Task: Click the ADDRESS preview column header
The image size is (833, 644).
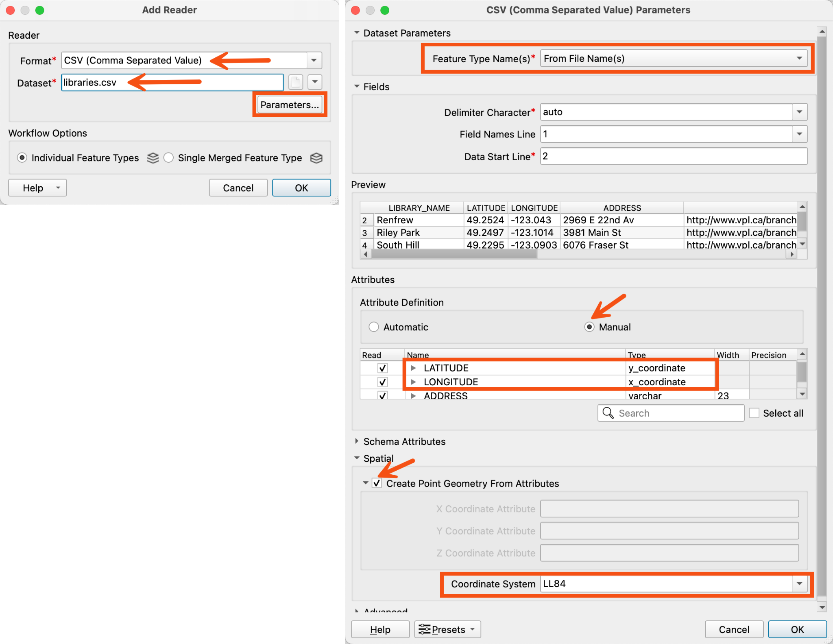Action: point(622,208)
